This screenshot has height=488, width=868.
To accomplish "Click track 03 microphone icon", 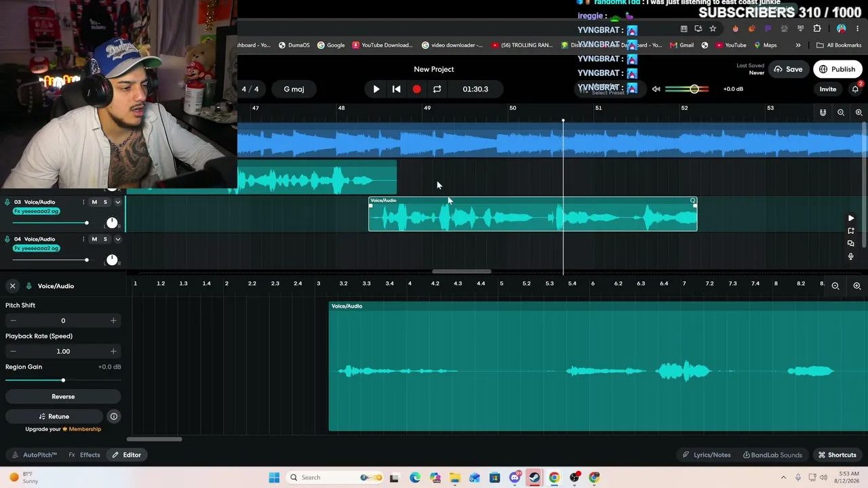I will pos(7,202).
